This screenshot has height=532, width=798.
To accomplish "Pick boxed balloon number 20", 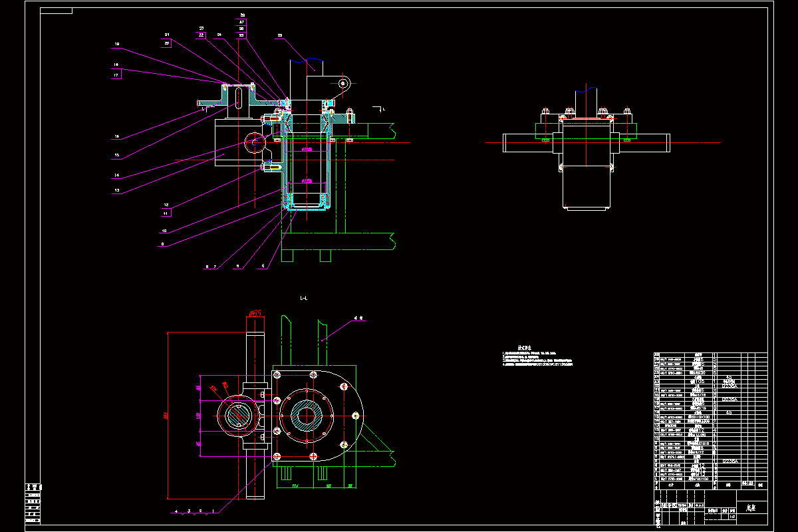I will tap(167, 43).
